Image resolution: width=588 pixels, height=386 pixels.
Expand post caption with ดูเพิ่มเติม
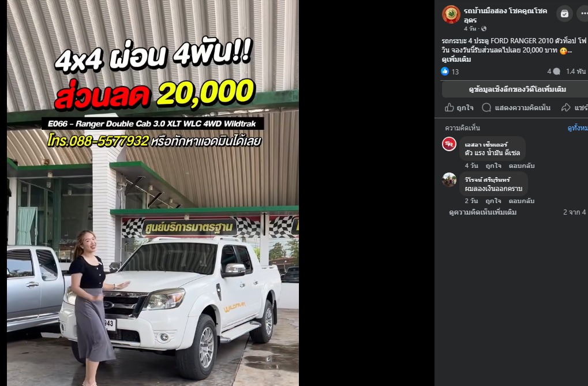[456, 59]
